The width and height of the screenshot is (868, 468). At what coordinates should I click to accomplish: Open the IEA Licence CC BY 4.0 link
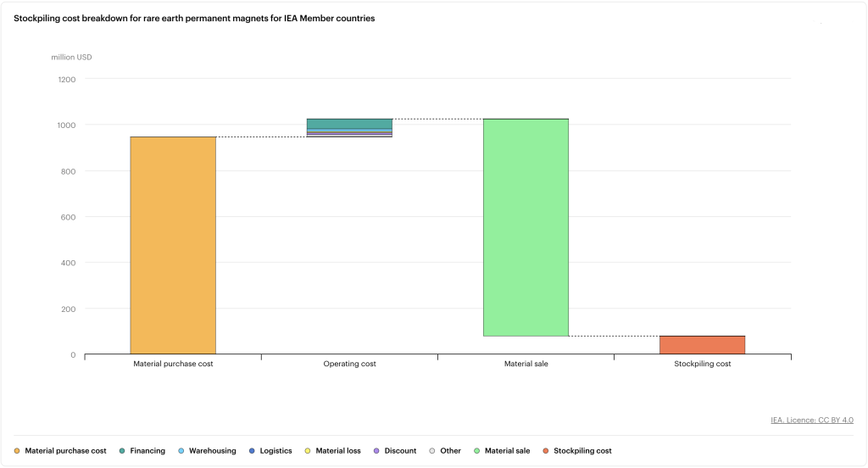tap(811, 420)
